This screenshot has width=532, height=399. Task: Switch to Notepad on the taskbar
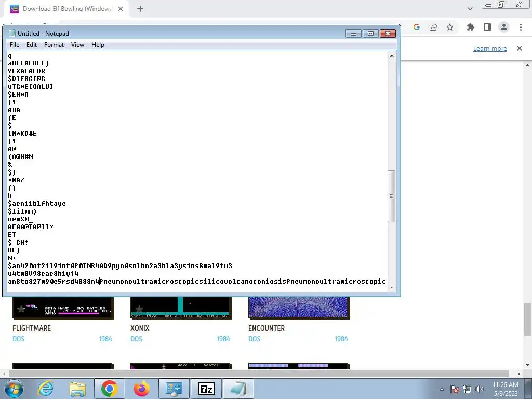(238, 389)
